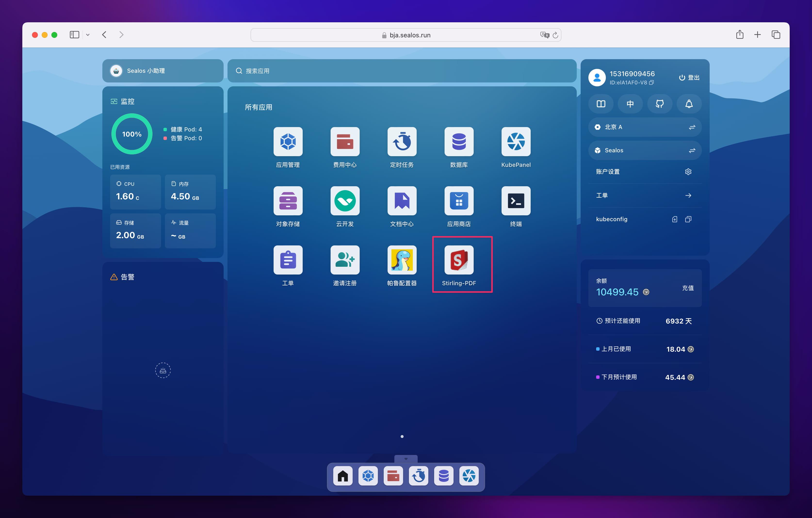Open the GitHub link icon
This screenshot has width=812, height=518.
coord(660,104)
